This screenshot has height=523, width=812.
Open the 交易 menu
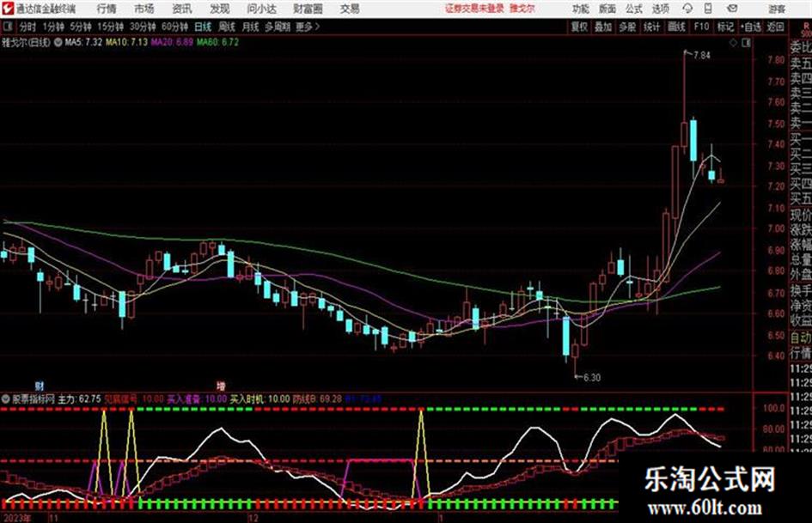[350, 9]
